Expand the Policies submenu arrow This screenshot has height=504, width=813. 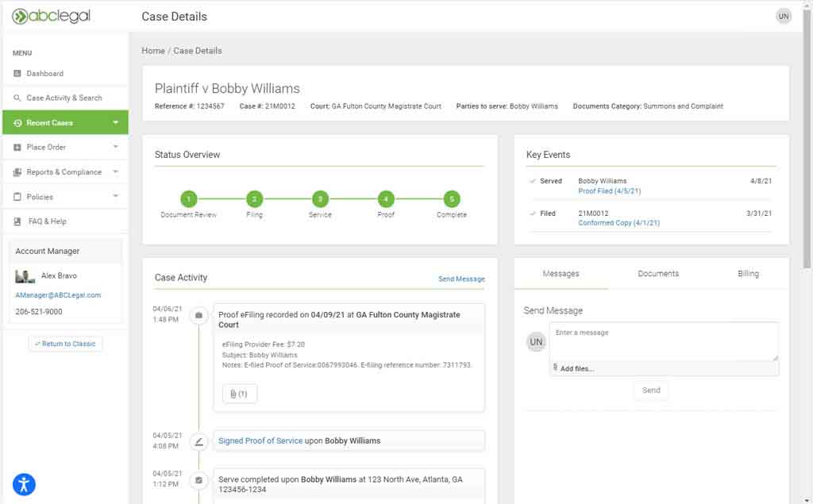pos(116,196)
